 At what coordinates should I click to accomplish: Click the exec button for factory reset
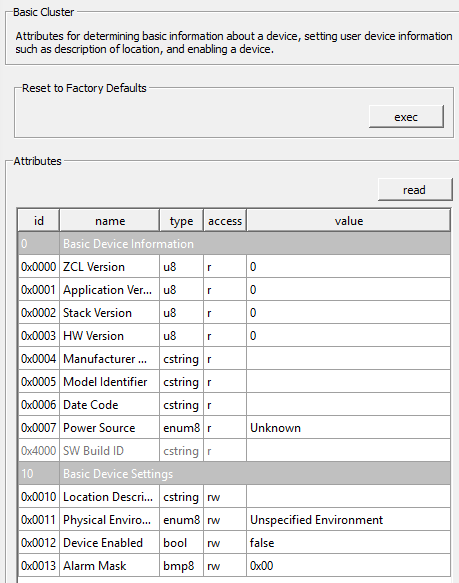coord(406,117)
